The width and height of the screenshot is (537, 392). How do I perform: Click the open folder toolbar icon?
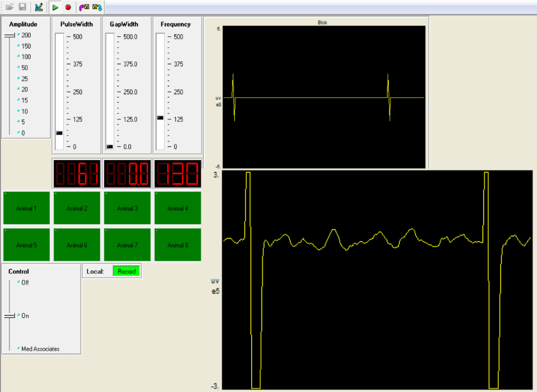pos(10,7)
